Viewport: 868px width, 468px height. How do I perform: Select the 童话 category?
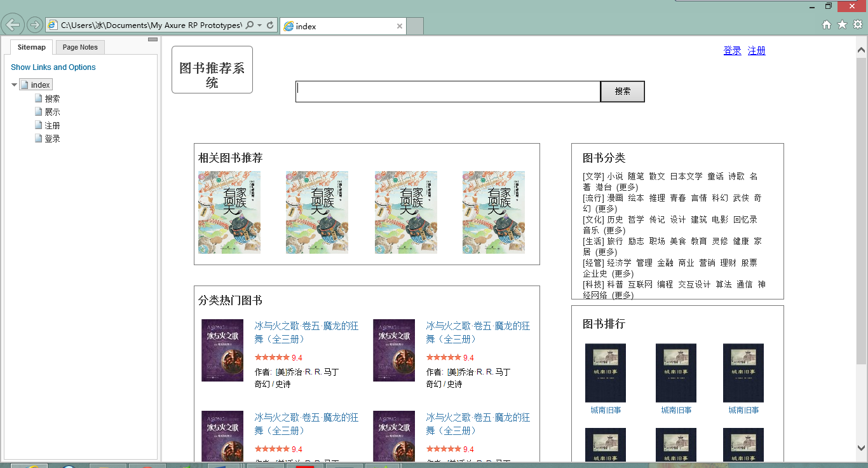[715, 177]
